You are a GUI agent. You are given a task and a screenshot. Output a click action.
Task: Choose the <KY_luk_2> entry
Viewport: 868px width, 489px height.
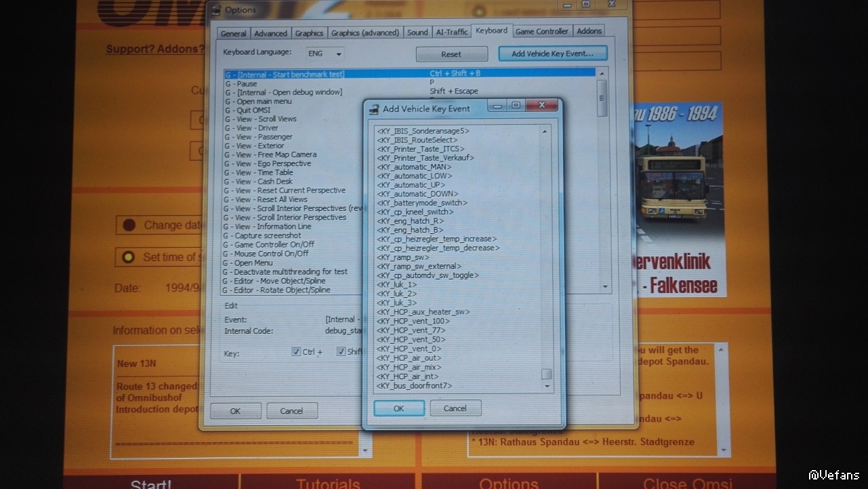[397, 294]
